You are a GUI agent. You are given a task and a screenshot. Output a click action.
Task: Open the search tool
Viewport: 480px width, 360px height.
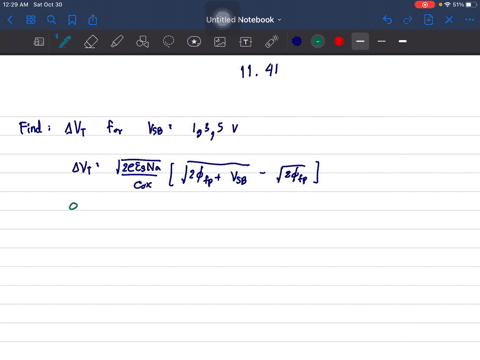[51, 20]
